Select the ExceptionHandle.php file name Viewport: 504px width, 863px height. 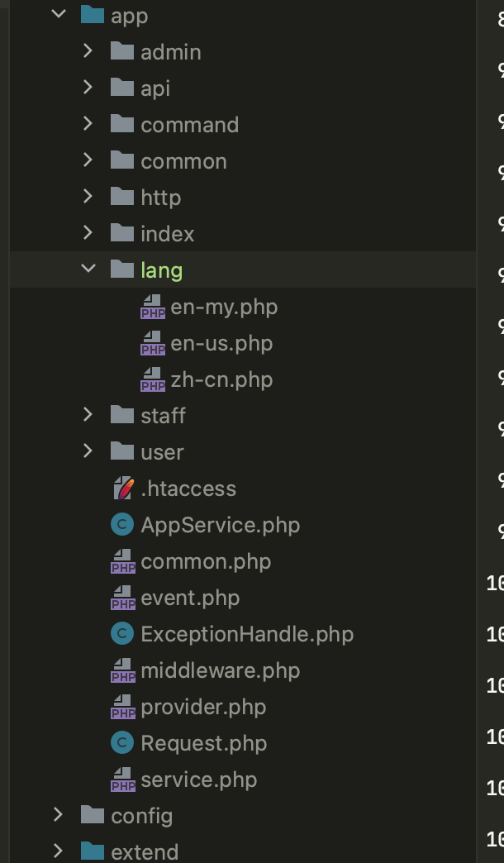tap(247, 634)
